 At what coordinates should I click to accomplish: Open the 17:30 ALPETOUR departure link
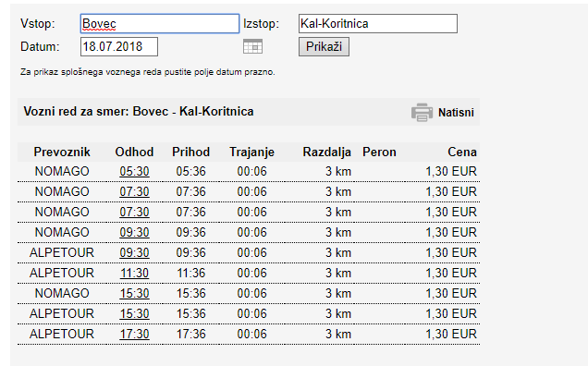(134, 334)
